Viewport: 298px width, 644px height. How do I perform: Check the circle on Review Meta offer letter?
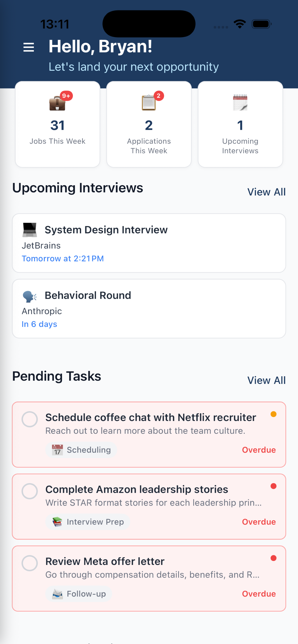(30, 564)
